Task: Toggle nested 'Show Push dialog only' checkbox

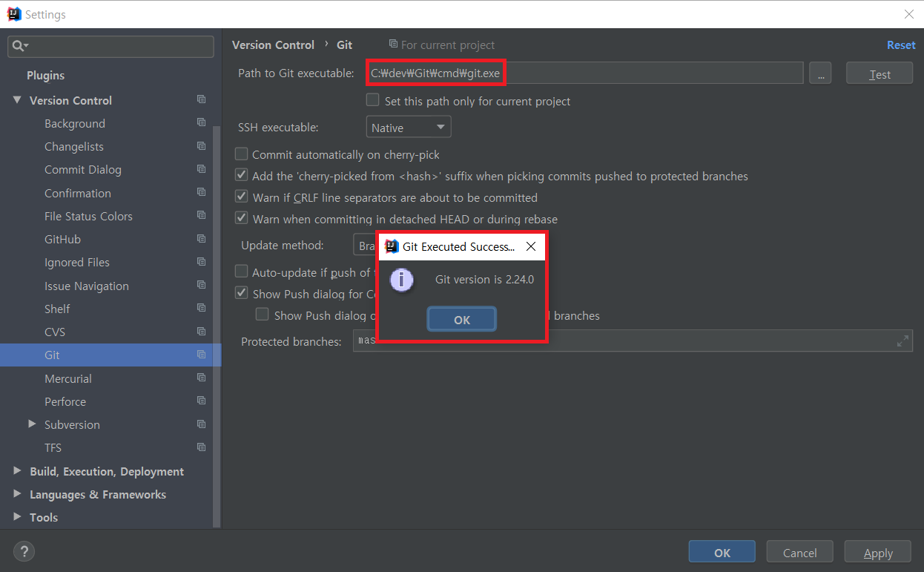Action: coord(263,315)
